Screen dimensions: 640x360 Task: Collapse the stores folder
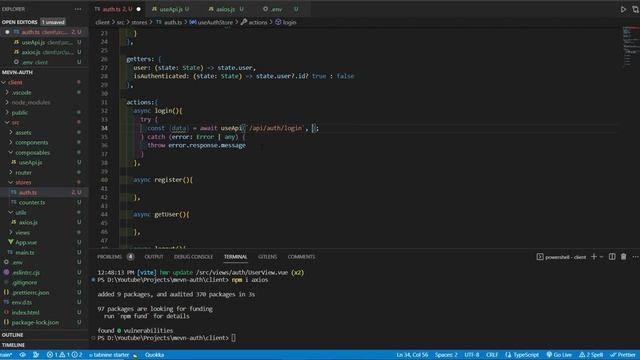[23, 182]
